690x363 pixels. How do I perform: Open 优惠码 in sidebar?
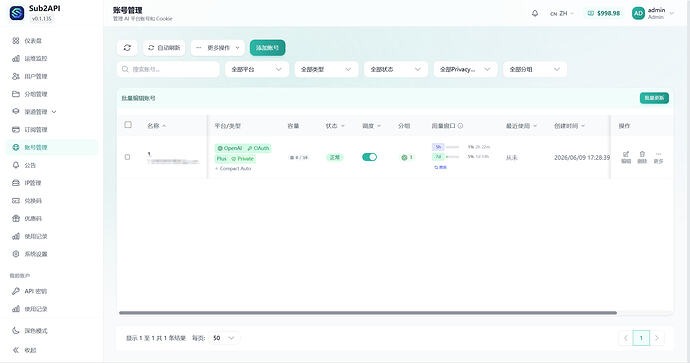[x=52, y=218]
